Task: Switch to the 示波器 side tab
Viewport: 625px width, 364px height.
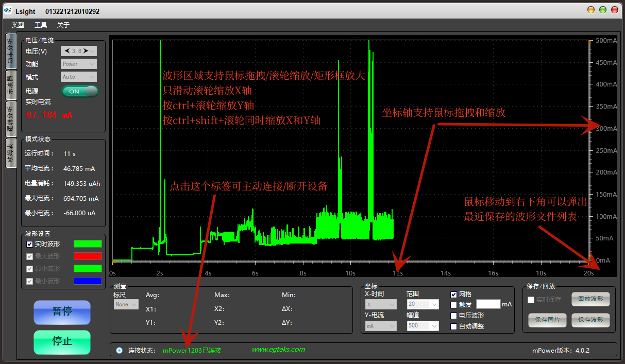Action: (10, 84)
